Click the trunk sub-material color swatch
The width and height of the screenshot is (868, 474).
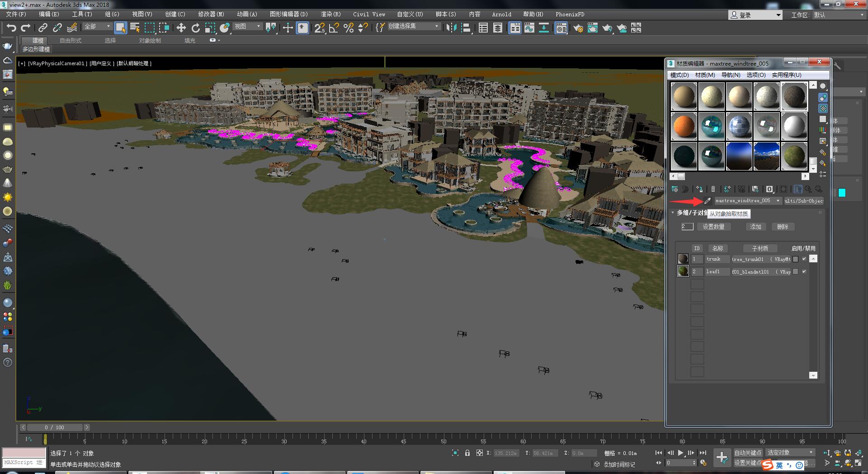pos(795,259)
